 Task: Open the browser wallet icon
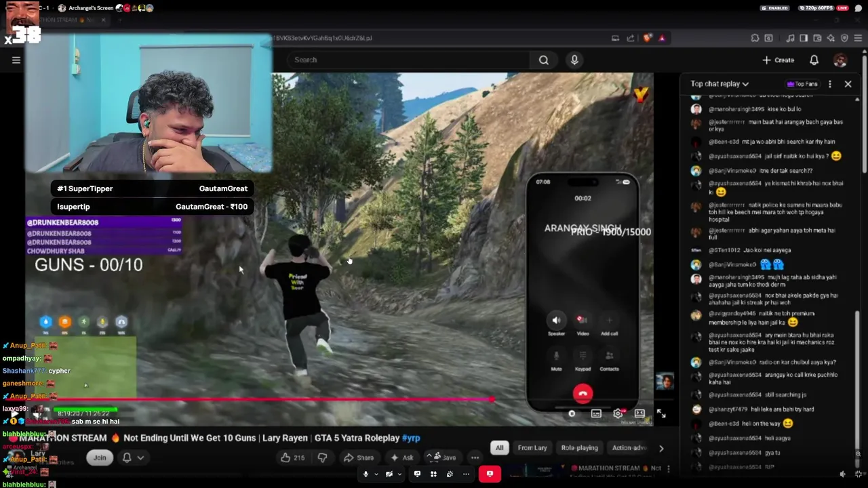pyautogui.click(x=817, y=38)
